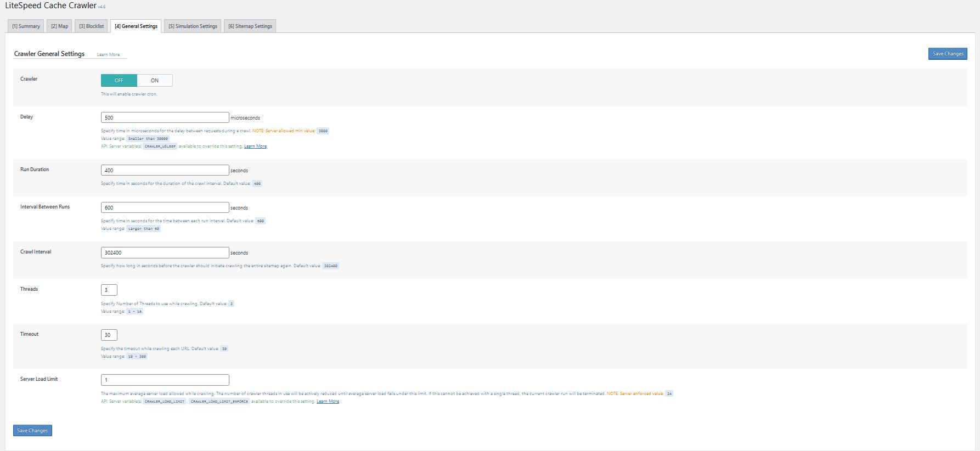Open the [5] Simulation Settings tab

click(x=193, y=26)
